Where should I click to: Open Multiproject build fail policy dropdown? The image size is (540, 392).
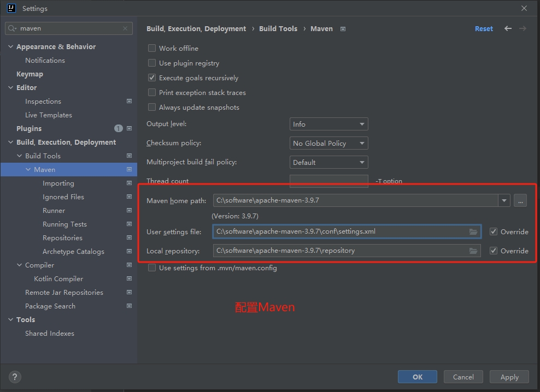pyautogui.click(x=329, y=163)
